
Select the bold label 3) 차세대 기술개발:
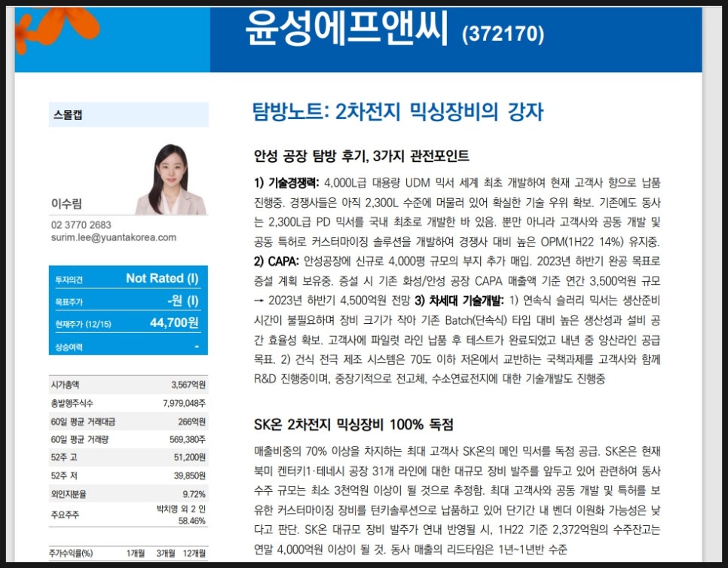click(x=459, y=301)
